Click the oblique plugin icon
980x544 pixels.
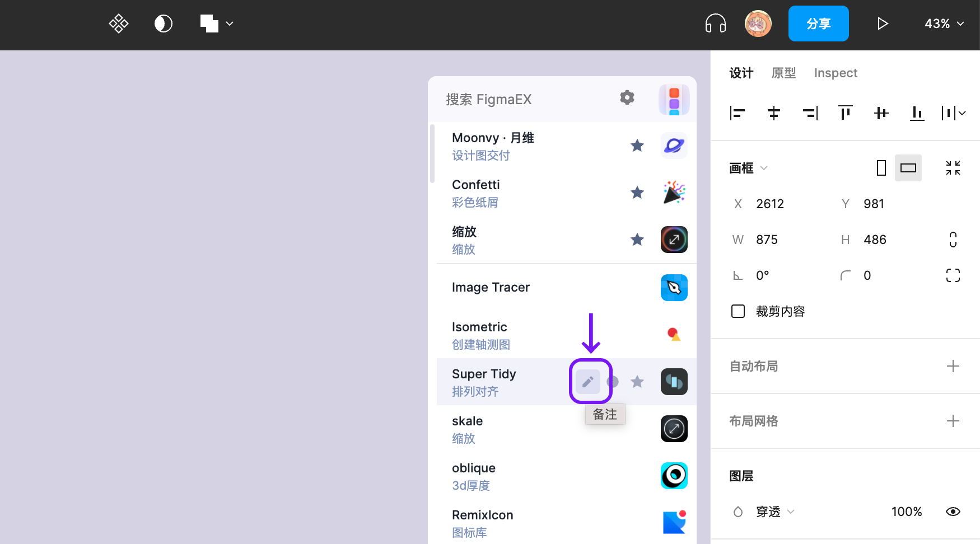[674, 476]
